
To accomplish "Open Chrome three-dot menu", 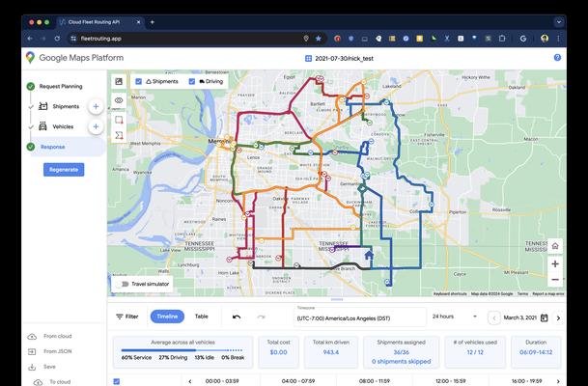I will pos(558,39).
